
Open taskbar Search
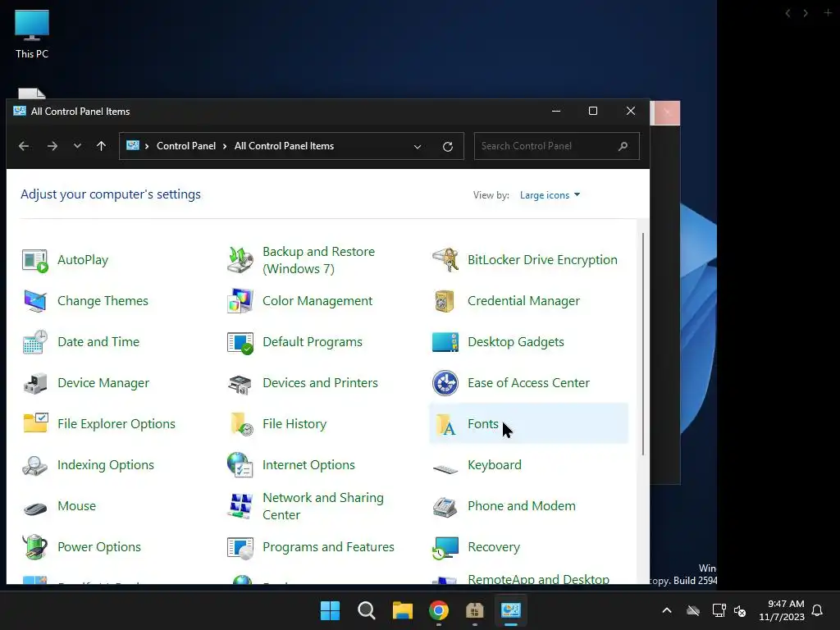coord(367,610)
